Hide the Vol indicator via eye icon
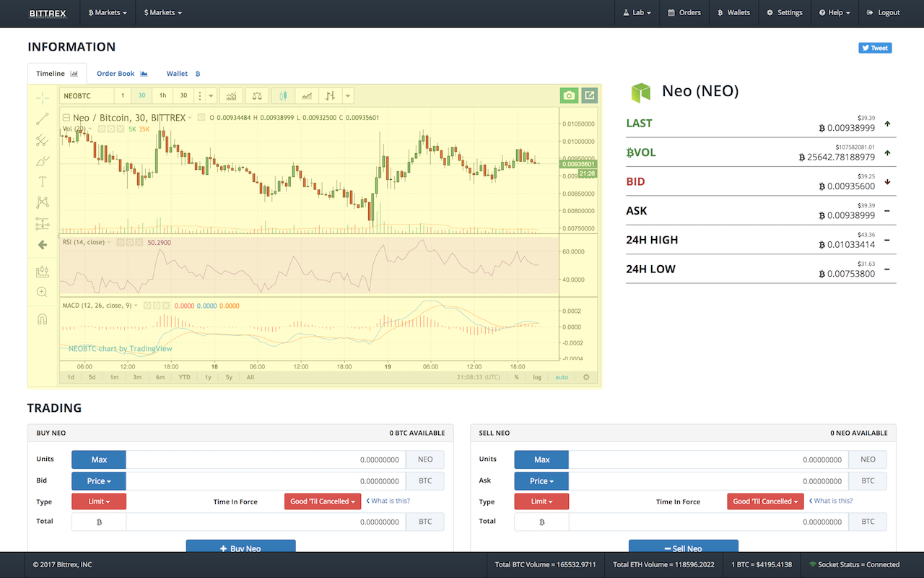 coord(102,129)
